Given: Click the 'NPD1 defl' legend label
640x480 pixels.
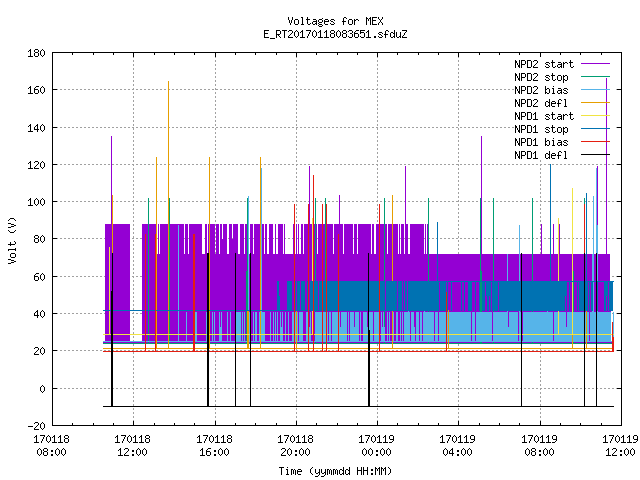Looking at the screenshot, I should click(x=541, y=155).
